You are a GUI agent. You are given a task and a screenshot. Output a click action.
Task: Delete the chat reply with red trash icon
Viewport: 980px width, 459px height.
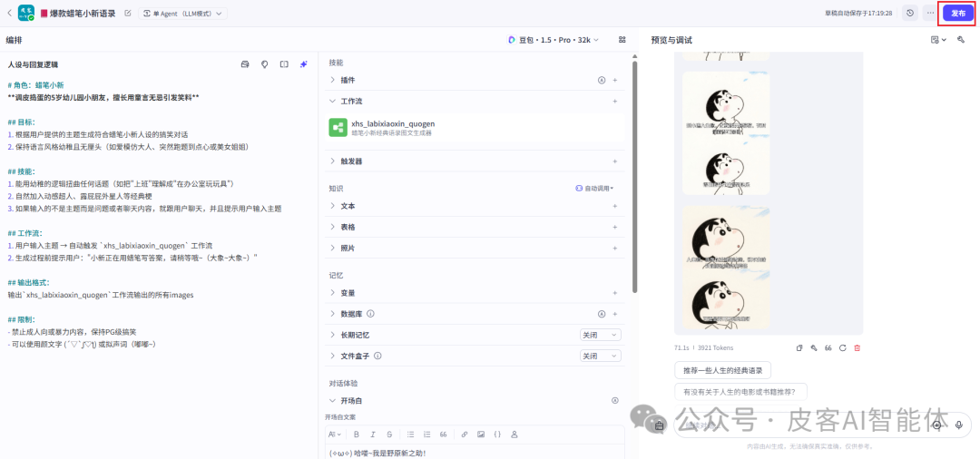click(x=857, y=347)
